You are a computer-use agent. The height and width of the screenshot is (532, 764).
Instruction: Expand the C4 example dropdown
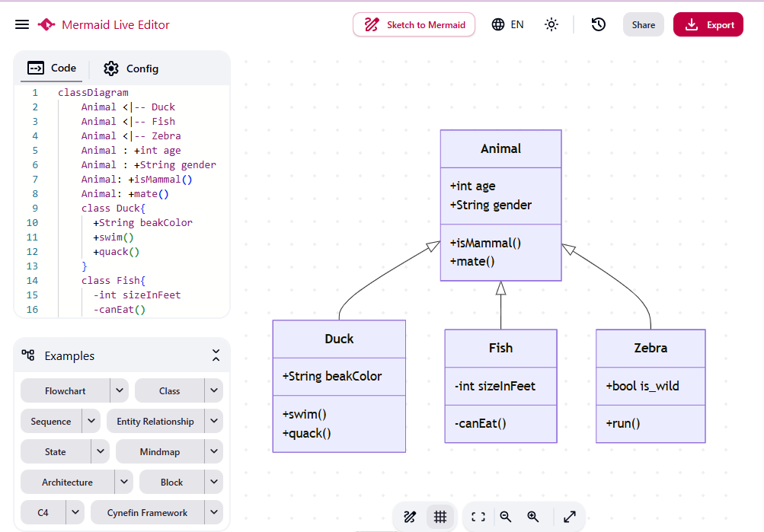[75, 512]
